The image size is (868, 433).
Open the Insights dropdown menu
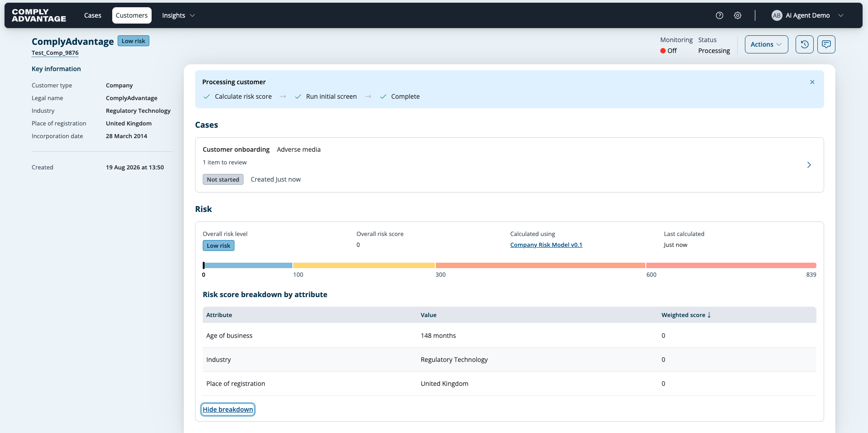178,15
